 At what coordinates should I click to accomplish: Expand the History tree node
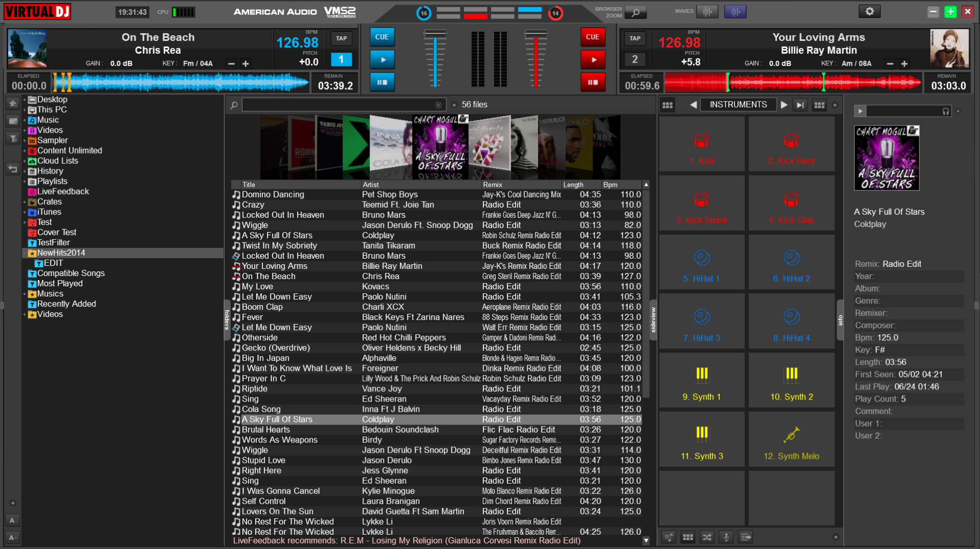pos(24,171)
